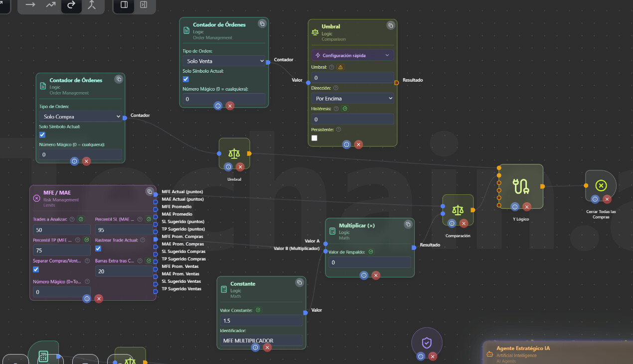Select the straight arrow connection style
Screen dimensions: 633x364
pyautogui.click(x=30, y=5)
